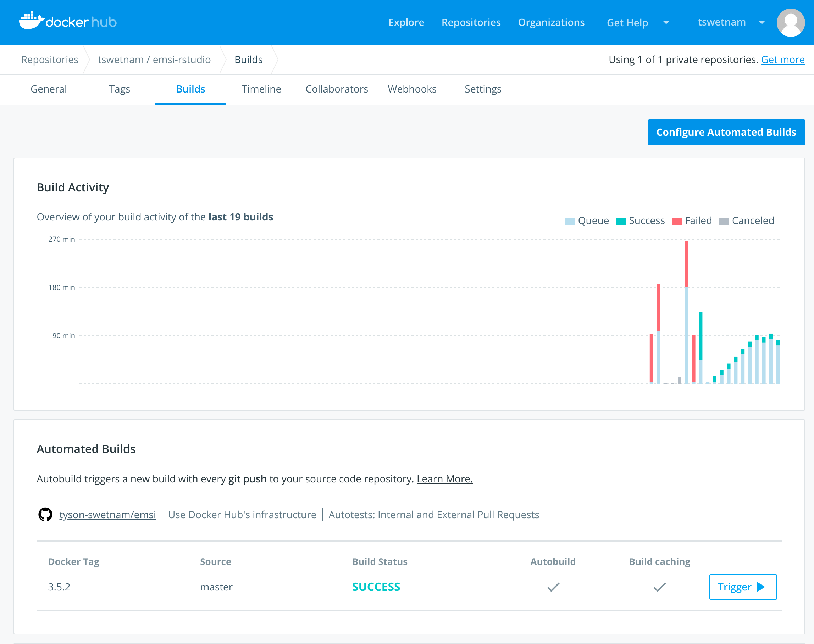Click the 3.5.2 Docker tag cell
The height and width of the screenshot is (644, 814).
coord(59,587)
